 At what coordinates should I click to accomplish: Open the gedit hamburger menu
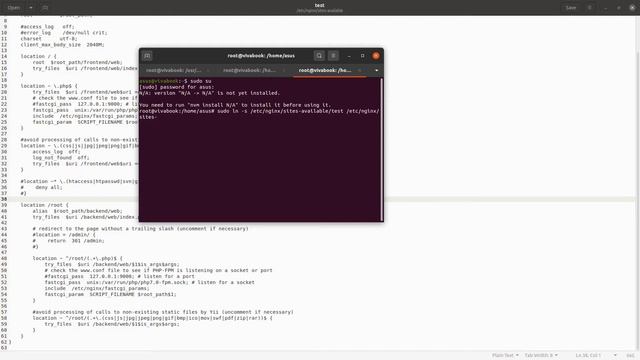(x=589, y=7)
